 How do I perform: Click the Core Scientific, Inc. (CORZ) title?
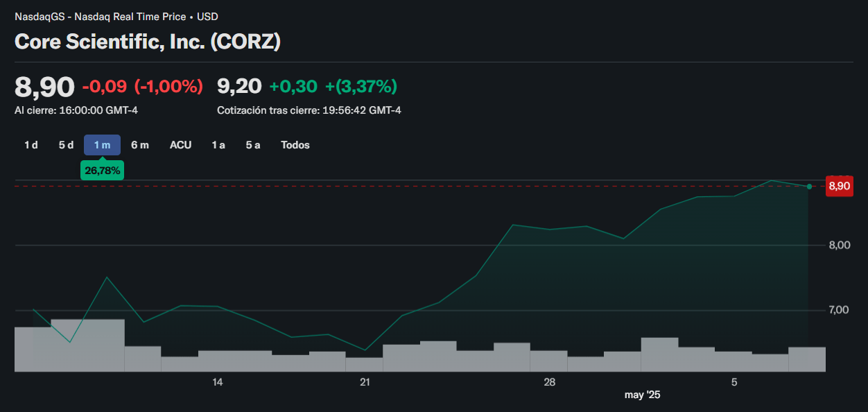148,42
